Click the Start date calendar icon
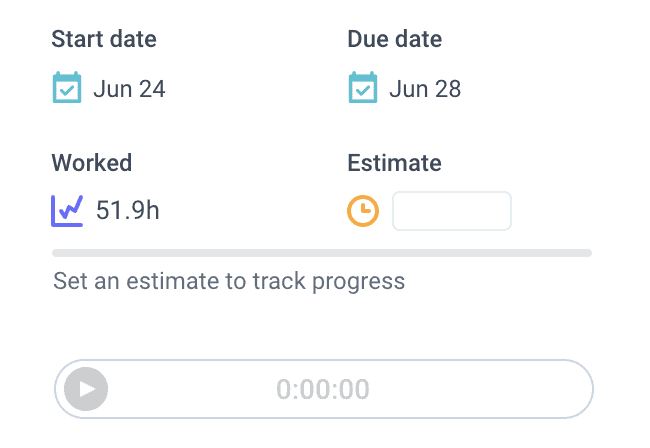The height and width of the screenshot is (448, 650). click(67, 87)
